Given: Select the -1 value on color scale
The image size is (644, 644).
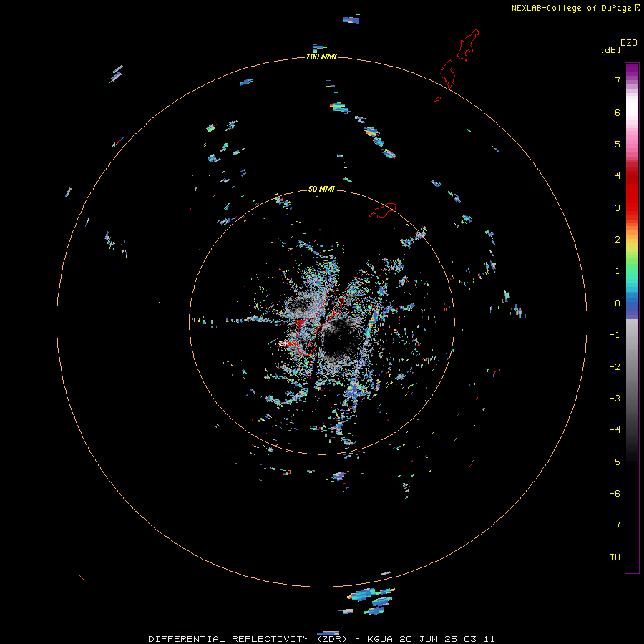Looking at the screenshot, I should (x=615, y=335).
